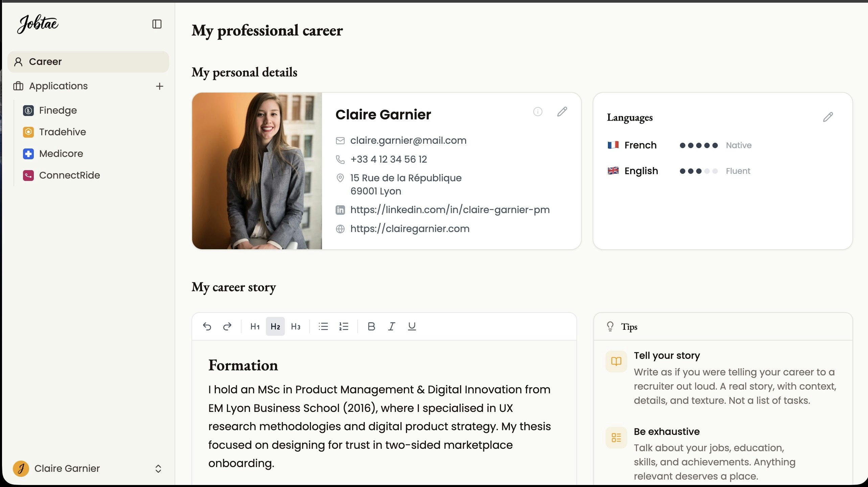Click the Tips lightbulb icon
The height and width of the screenshot is (487, 868).
610,326
